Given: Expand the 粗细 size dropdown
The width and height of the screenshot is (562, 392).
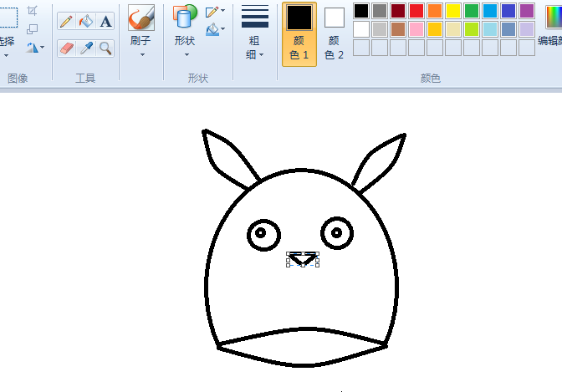Looking at the screenshot, I should 261,55.
